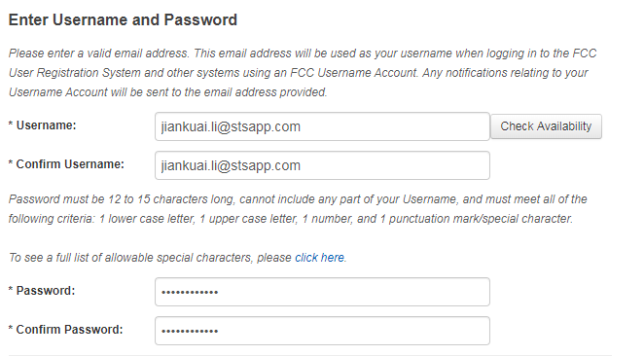
Task: Focus the Username email input field
Action: pos(322,126)
